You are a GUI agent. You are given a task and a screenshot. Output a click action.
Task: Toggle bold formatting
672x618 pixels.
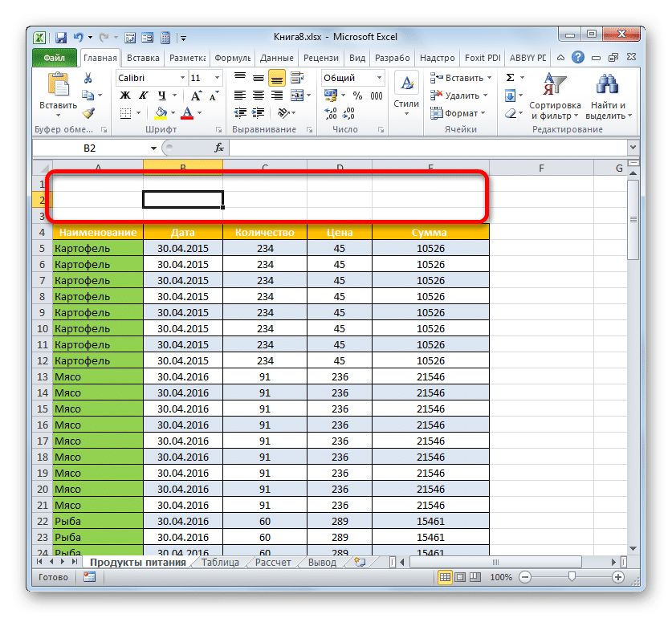pyautogui.click(x=125, y=96)
